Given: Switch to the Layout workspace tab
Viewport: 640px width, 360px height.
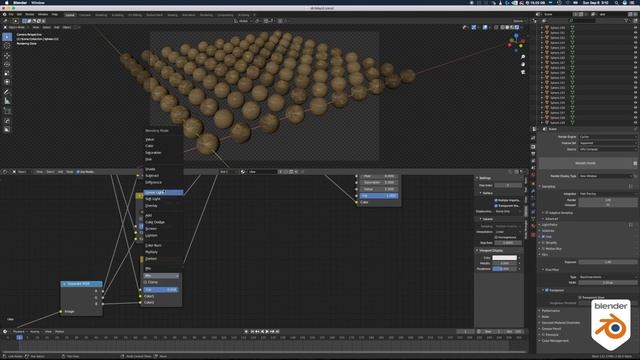Looking at the screenshot, I should tap(70, 15).
